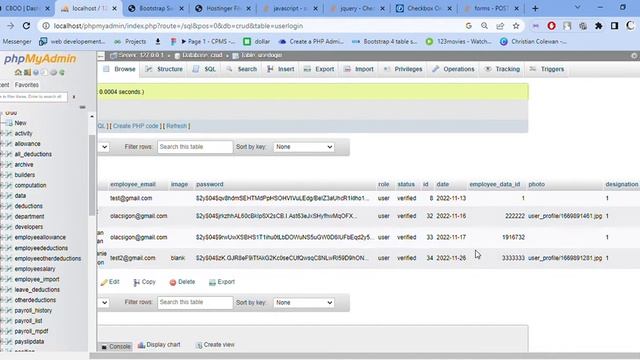Open the browser Extensions puzzle icon
The image size is (640, 360).
click(x=598, y=26)
